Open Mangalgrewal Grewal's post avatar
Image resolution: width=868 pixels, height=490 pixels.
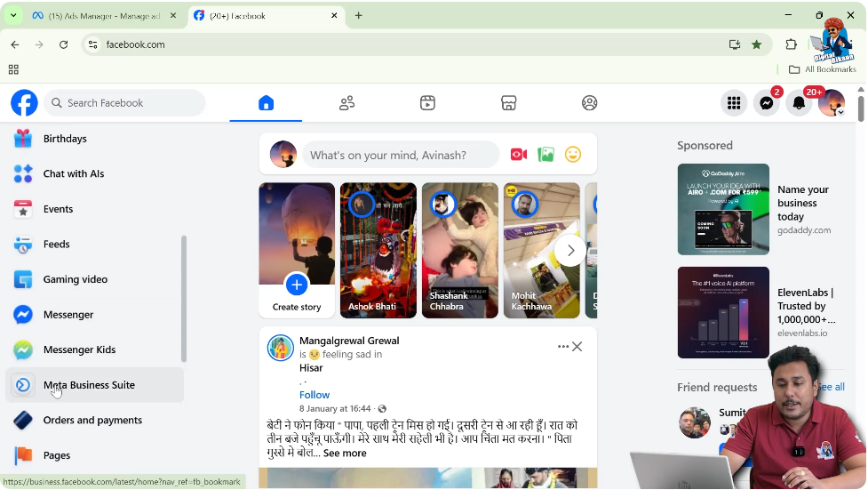coord(281,348)
